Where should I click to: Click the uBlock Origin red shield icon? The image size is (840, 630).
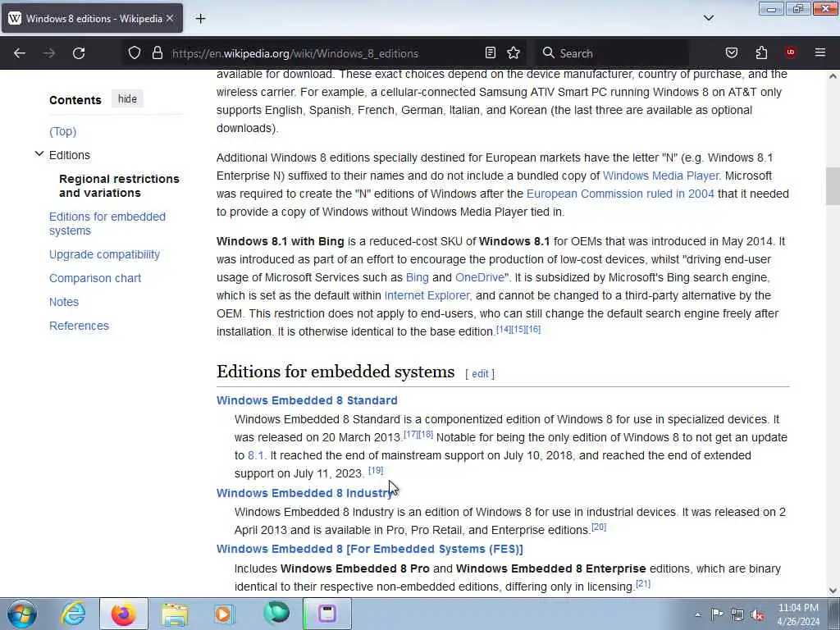point(791,52)
